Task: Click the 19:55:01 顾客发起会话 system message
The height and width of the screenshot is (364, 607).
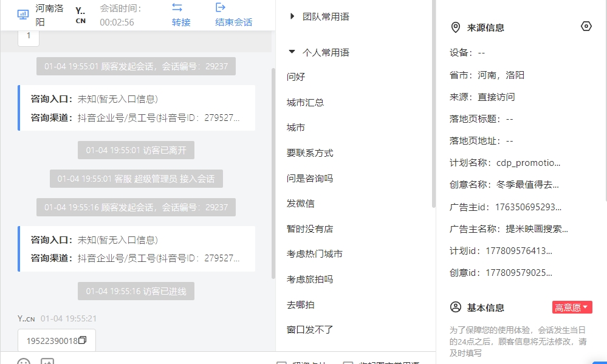Action: 136,66
